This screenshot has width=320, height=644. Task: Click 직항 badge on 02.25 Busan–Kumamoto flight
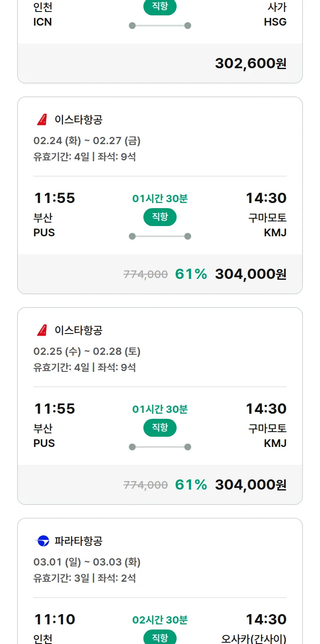click(160, 428)
